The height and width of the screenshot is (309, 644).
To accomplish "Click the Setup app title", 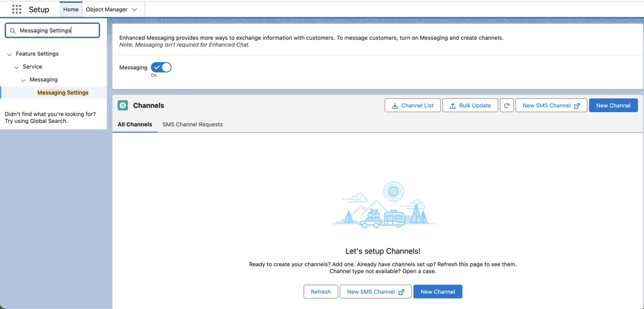I will pyautogui.click(x=39, y=9).
